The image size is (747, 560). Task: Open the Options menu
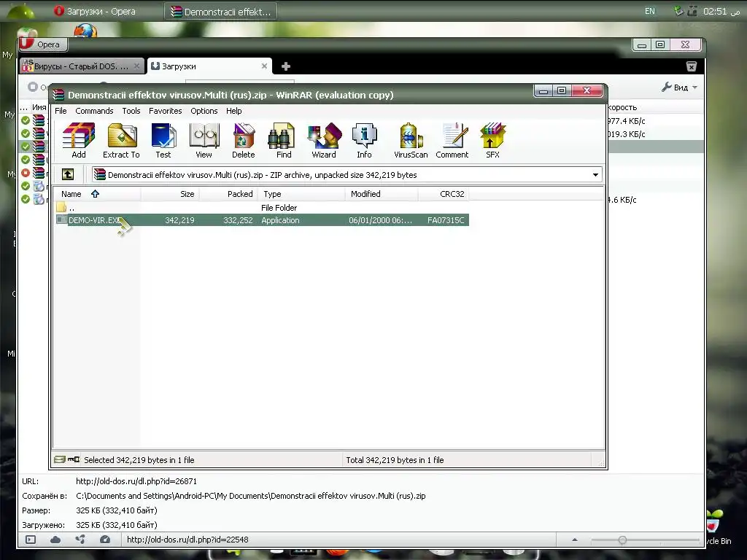tap(204, 111)
